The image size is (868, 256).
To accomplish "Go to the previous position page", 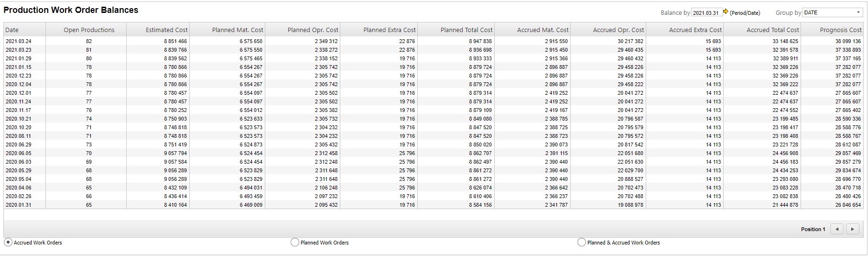I will click(836, 229).
